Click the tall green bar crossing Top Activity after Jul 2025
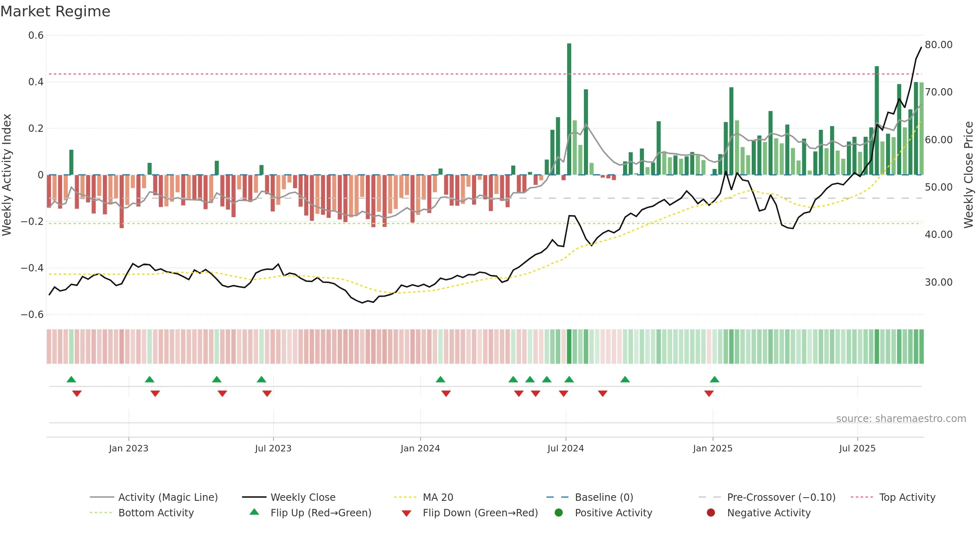 tap(877, 120)
